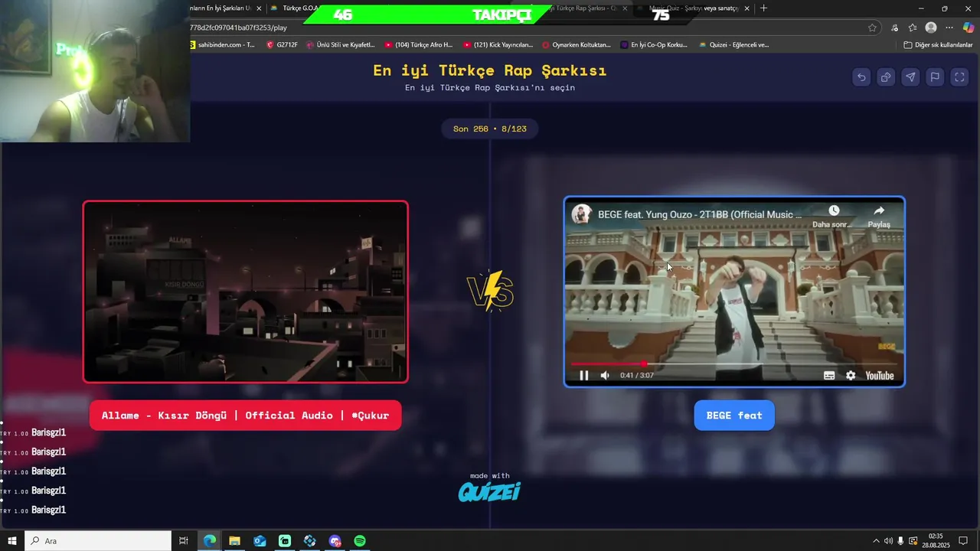Open Discord with 9+ badge on taskbar
This screenshot has width=980, height=551.
click(335, 541)
